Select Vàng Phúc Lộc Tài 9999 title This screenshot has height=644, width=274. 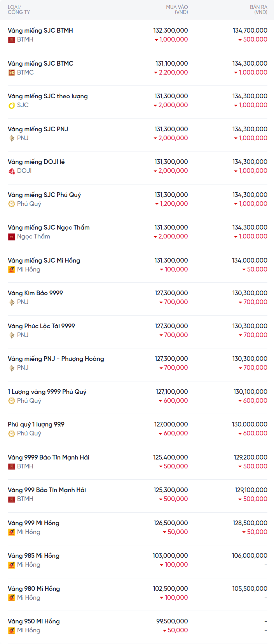pyautogui.click(x=41, y=326)
